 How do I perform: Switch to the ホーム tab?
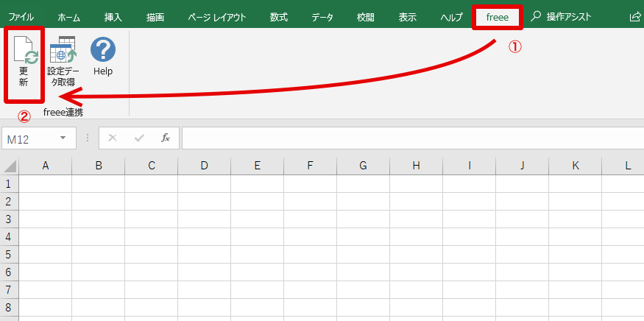(68, 17)
